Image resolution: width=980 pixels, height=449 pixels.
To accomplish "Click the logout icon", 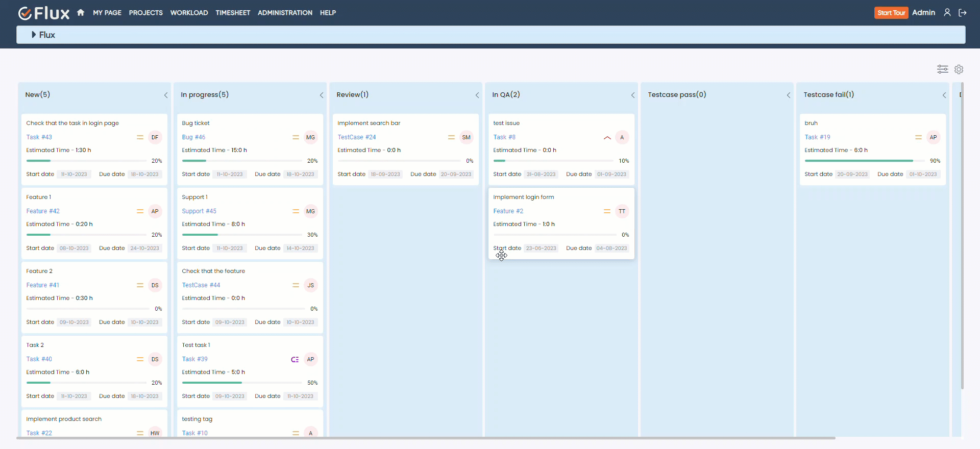I will 963,13.
